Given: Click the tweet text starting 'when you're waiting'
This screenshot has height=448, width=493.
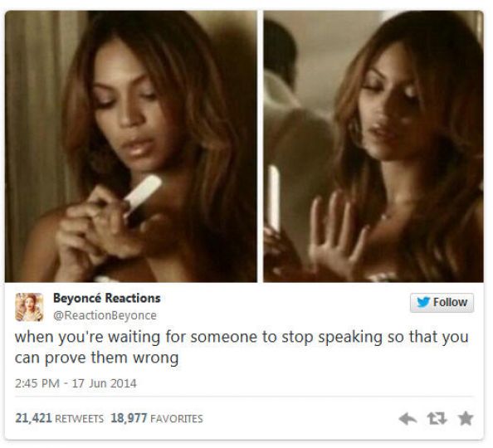Looking at the screenshot, I should coord(242,347).
